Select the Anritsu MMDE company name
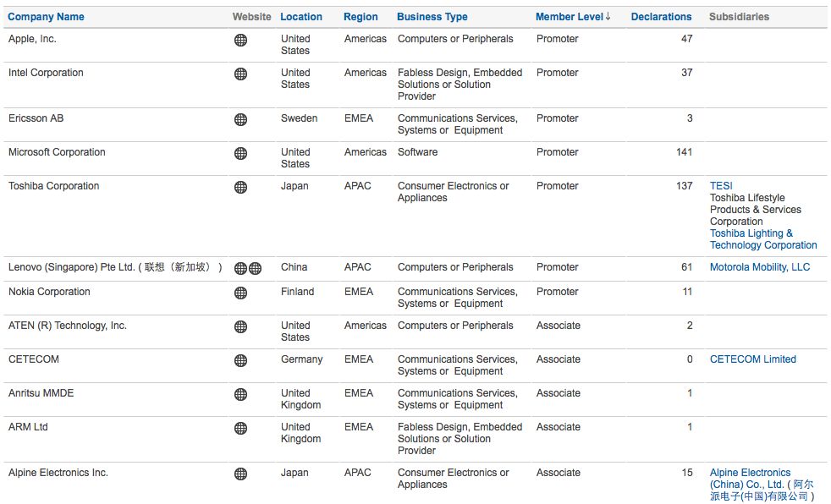 click(x=41, y=393)
